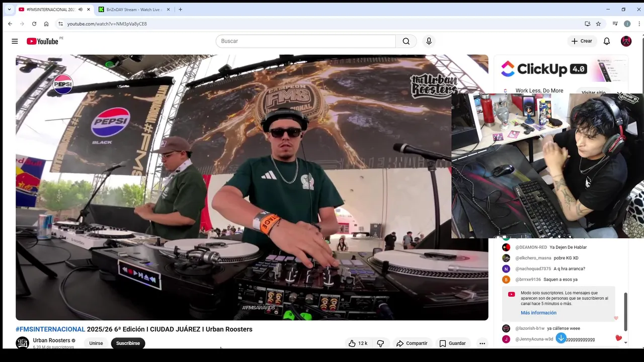
Task: Open @JennyAcuna-w3d chat author
Action: [534, 339]
